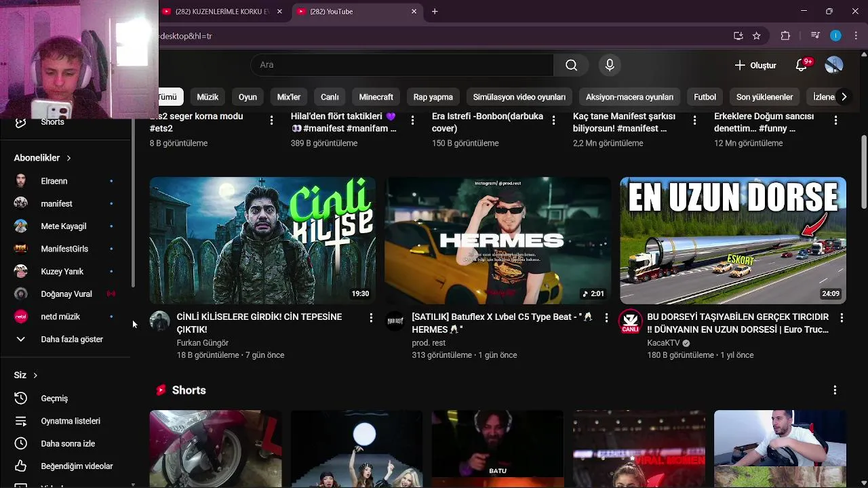Expand the Siz section arrow
Image resolution: width=868 pixels, height=488 pixels.
[x=35, y=375]
